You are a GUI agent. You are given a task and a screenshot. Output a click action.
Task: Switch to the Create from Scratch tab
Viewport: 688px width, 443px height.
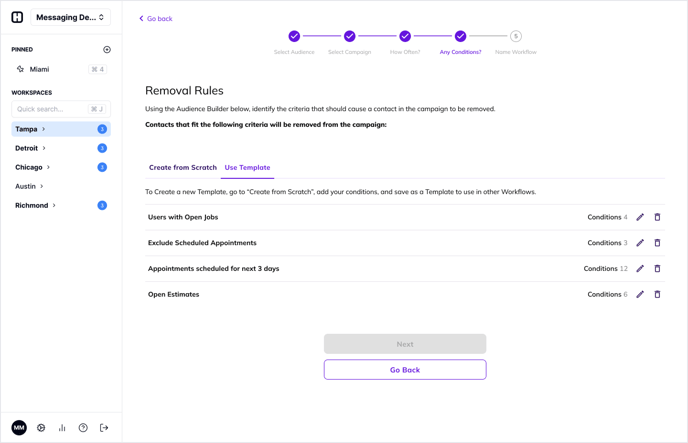click(x=182, y=168)
